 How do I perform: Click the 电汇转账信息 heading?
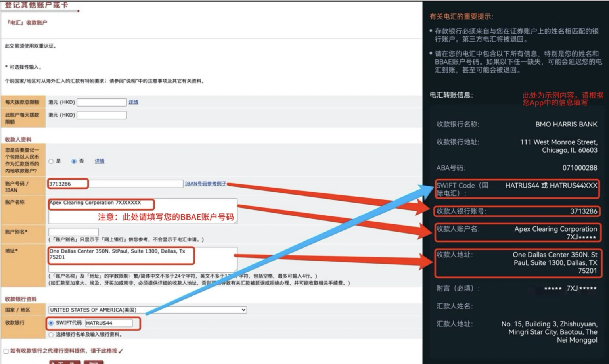451,95
